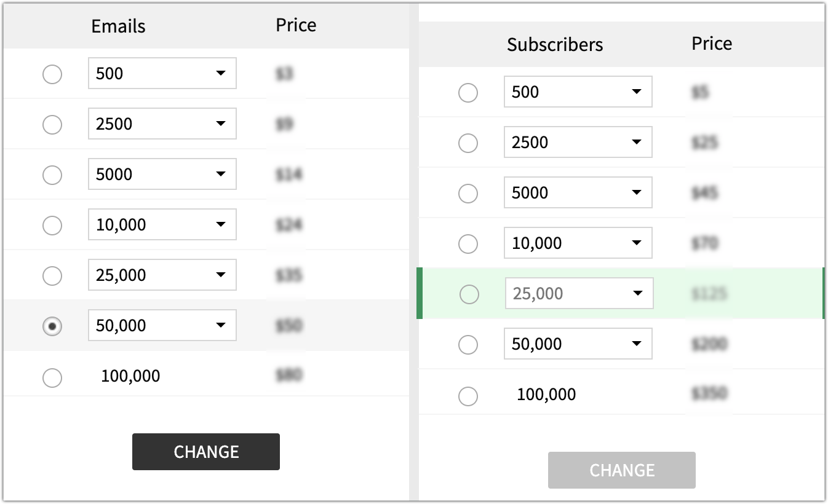Click the dark CHANGE button under Emails
Image resolution: width=828 pixels, height=504 pixels.
coord(206,452)
